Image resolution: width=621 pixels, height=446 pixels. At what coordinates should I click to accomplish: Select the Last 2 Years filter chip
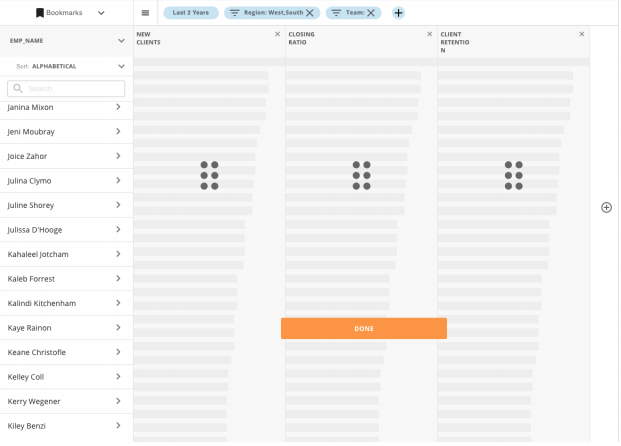pyautogui.click(x=191, y=13)
